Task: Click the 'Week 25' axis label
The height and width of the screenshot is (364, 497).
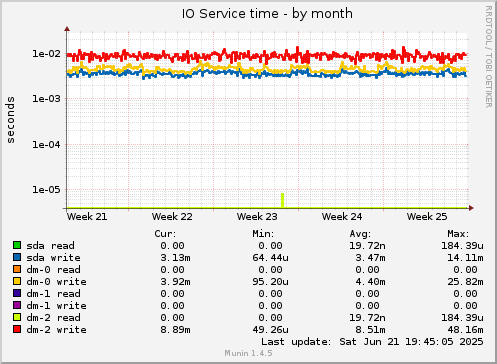Action: pos(427,217)
